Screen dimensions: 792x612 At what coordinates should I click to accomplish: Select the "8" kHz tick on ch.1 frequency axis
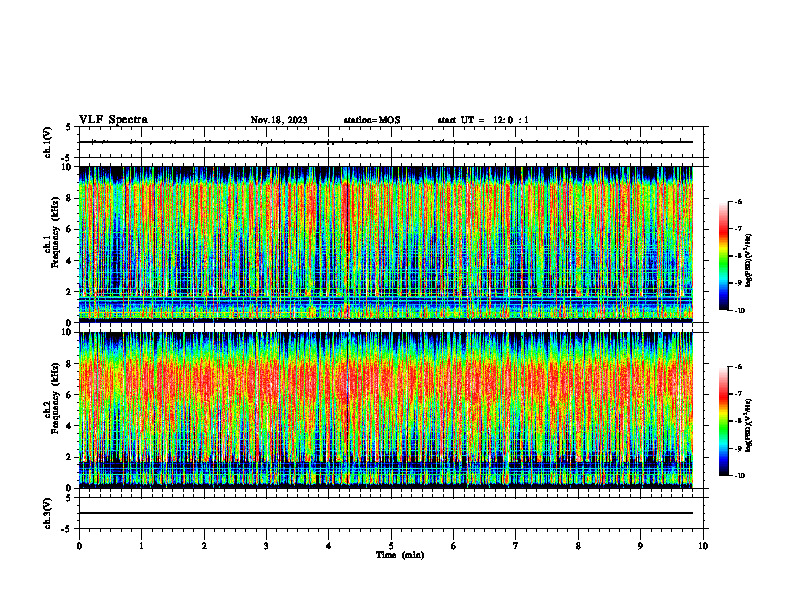click(69, 198)
